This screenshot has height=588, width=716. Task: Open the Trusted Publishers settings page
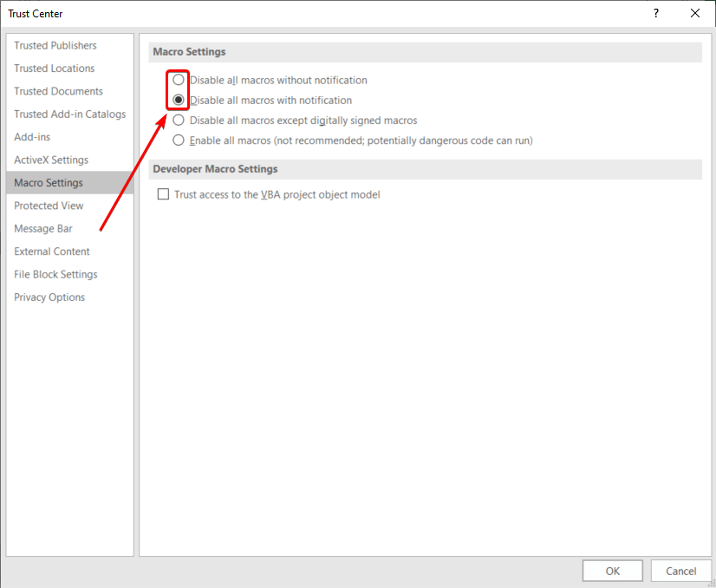click(55, 45)
